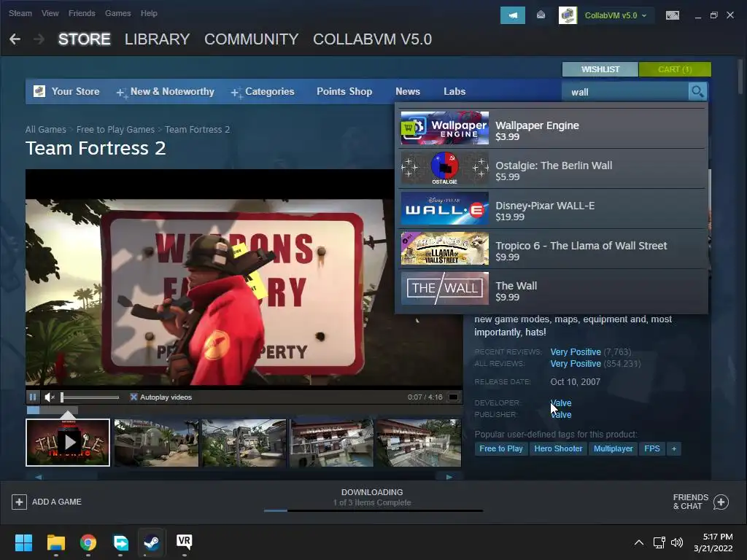Launch Chrome from taskbar
Image resolution: width=747 pixels, height=560 pixels.
click(x=88, y=542)
